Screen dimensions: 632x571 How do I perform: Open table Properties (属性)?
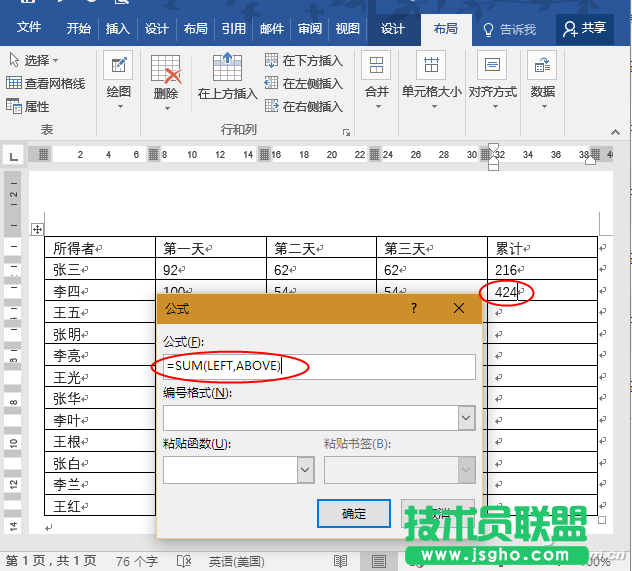click(x=28, y=107)
